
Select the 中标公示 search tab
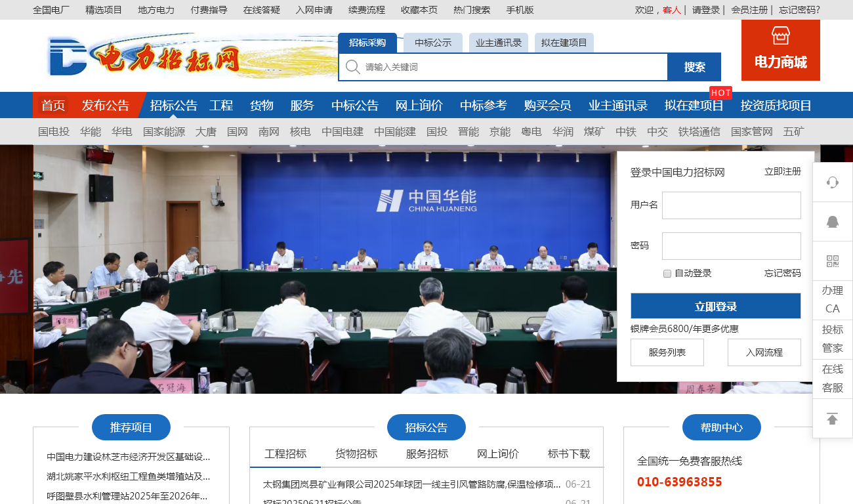pos(433,43)
